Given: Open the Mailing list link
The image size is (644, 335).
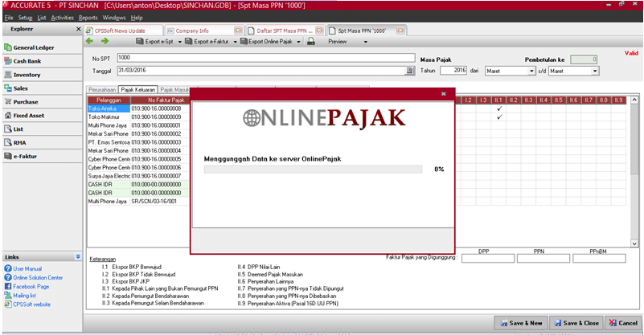Looking at the screenshot, I should 24,296.
